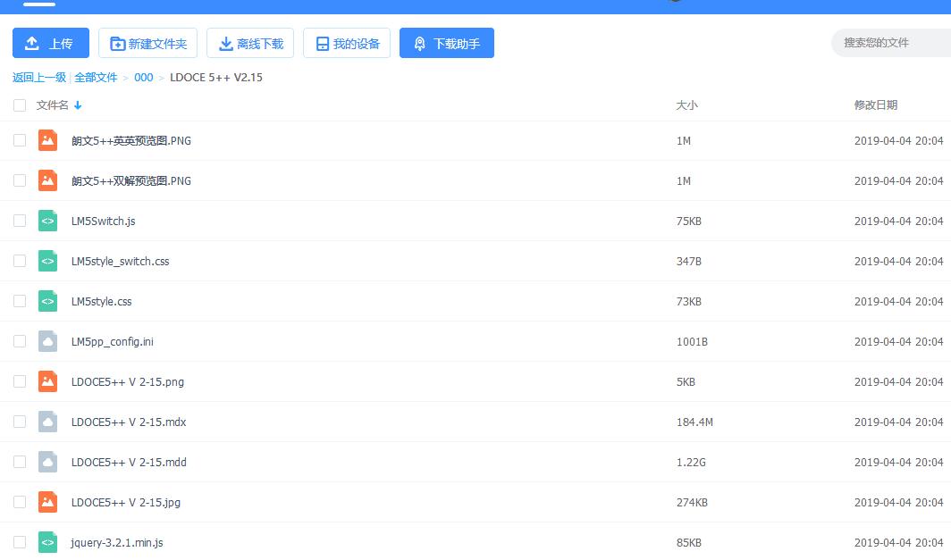The width and height of the screenshot is (951, 560).
Task: Click code icon of LM5Switch.js
Action: pos(48,221)
